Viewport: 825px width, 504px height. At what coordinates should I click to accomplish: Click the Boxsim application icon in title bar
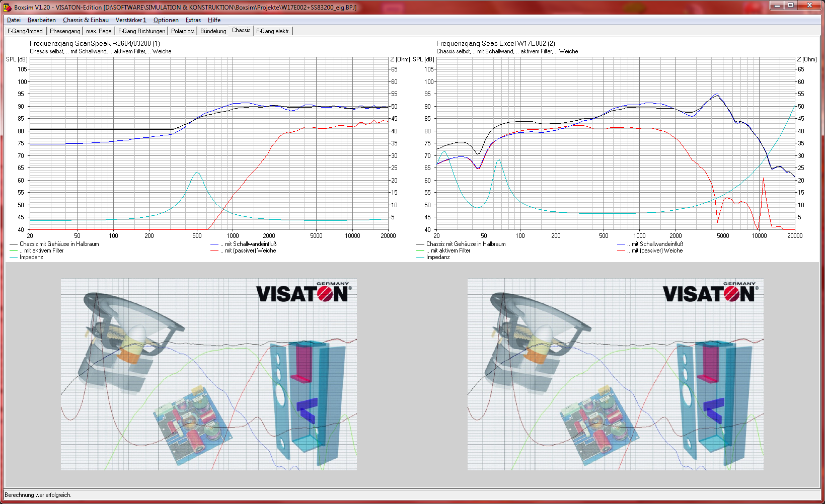[8, 7]
